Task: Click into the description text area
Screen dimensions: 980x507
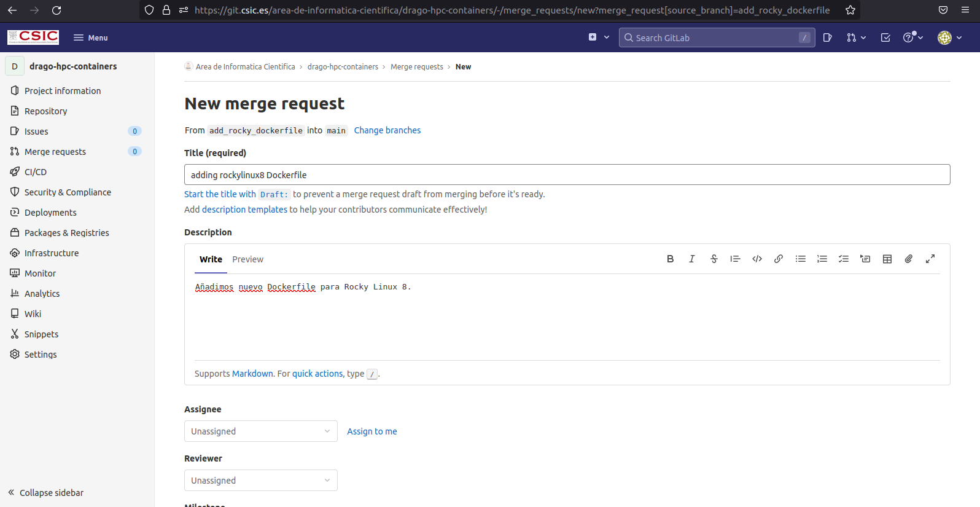Action: (x=567, y=316)
